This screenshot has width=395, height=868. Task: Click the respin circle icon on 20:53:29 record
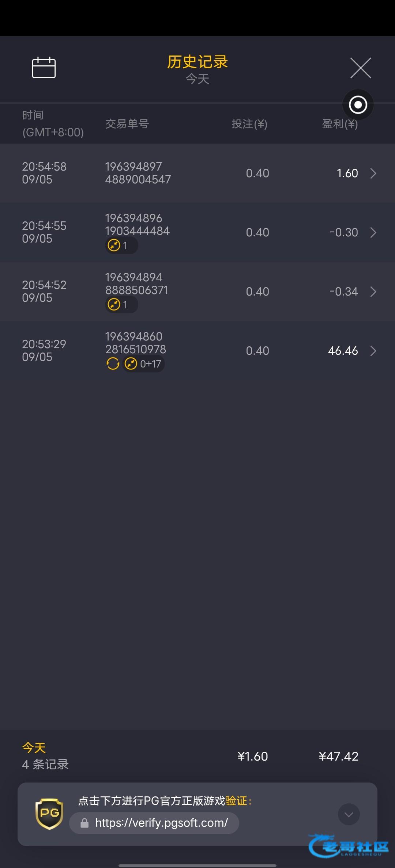[x=113, y=364]
